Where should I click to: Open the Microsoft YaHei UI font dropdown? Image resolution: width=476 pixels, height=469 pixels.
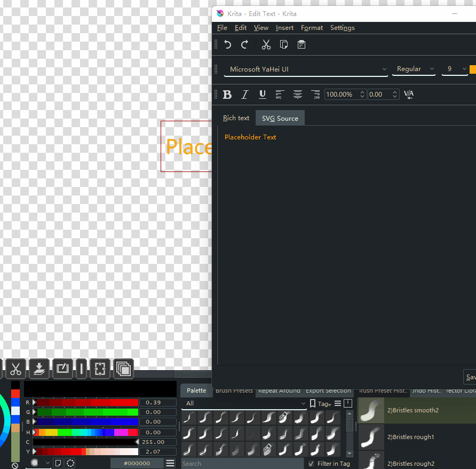point(308,69)
